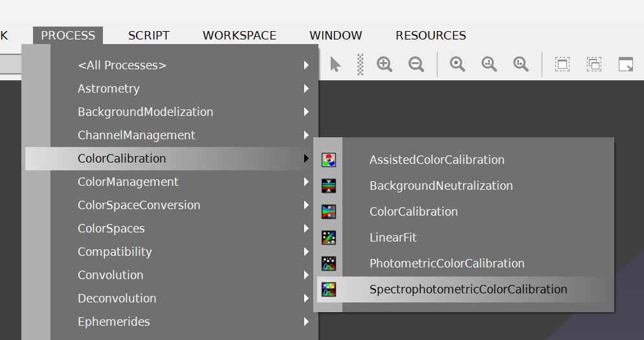
Task: Click the BackgroundNeutralization process icon
Action: click(x=329, y=186)
